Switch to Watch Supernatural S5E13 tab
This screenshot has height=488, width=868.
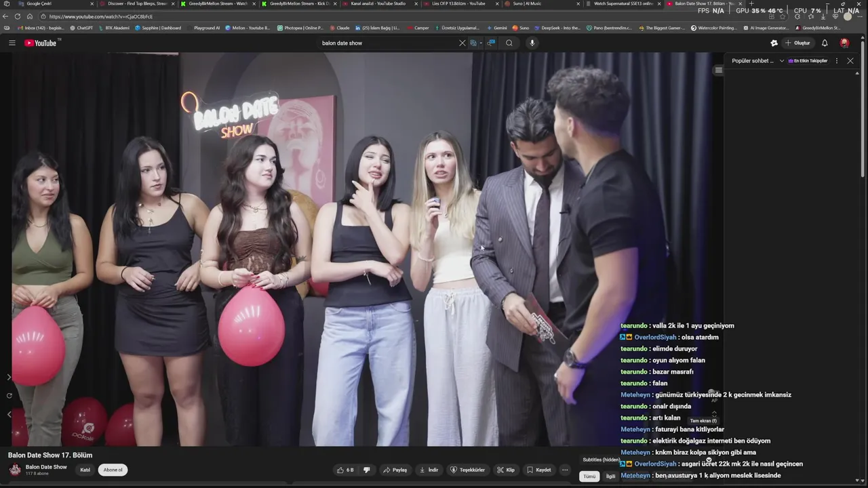[623, 3]
